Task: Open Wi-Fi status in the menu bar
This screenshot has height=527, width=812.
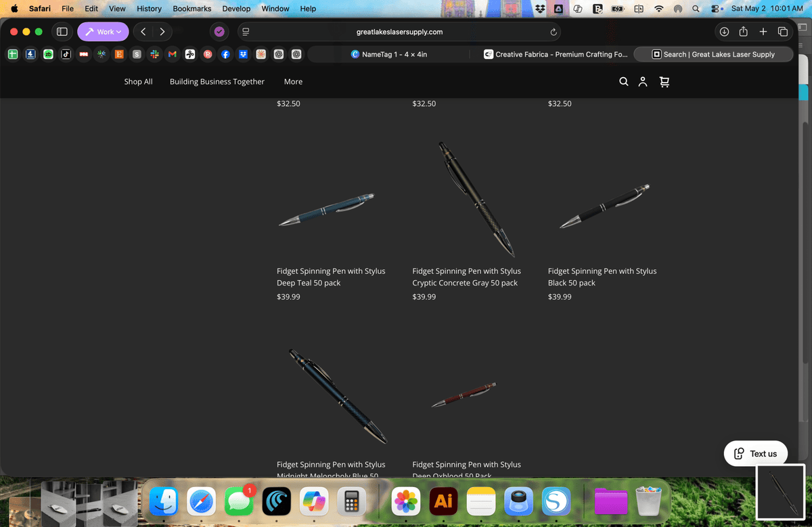Action: click(658, 9)
